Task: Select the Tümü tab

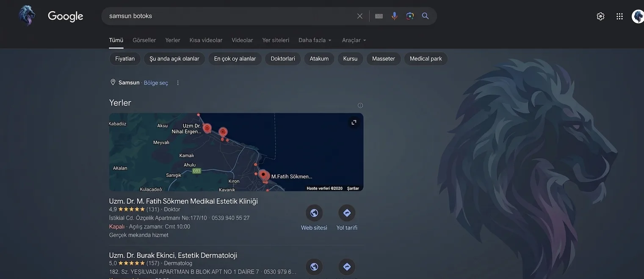Action: 116,40
